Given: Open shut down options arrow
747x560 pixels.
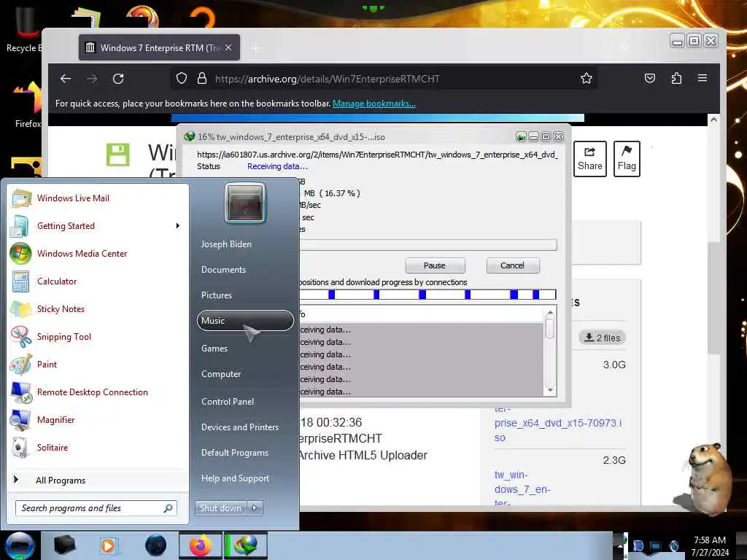Looking at the screenshot, I should point(255,508).
